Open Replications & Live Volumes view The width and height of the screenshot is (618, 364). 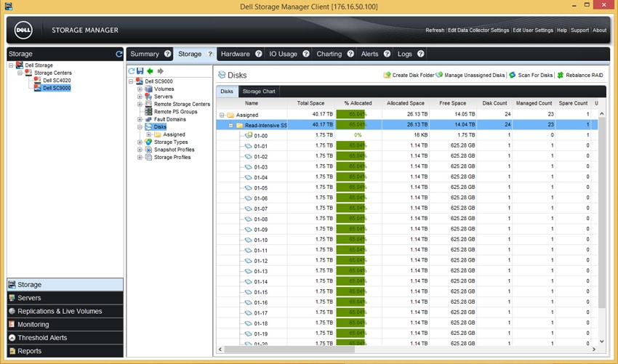coord(65,311)
